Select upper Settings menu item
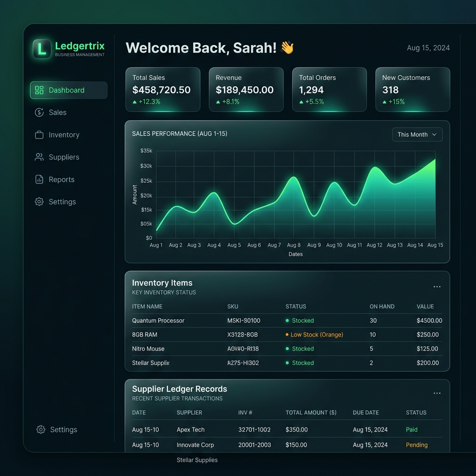The height and width of the screenshot is (476, 476). pos(62,202)
